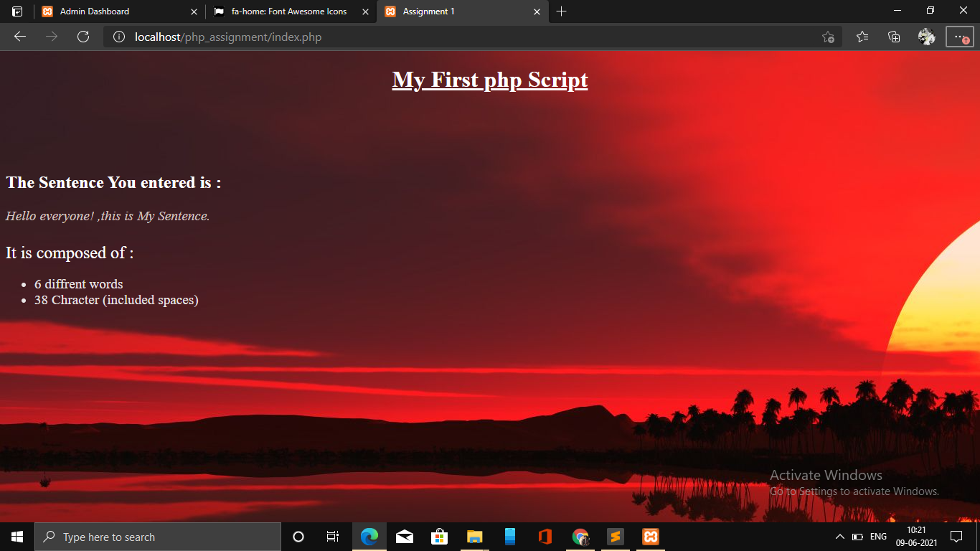Viewport: 980px width, 551px height.
Task: Open Microsoft Store from the taskbar
Action: click(439, 536)
